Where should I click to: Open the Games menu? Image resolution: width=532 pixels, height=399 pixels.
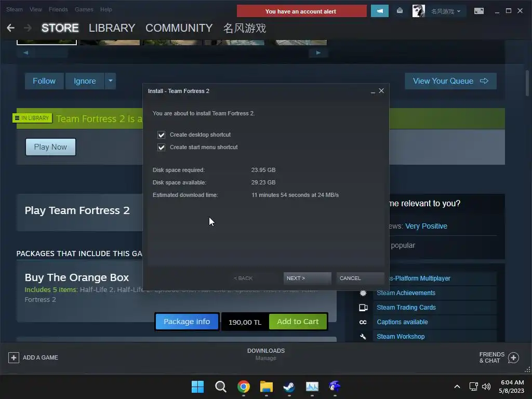coord(84,9)
